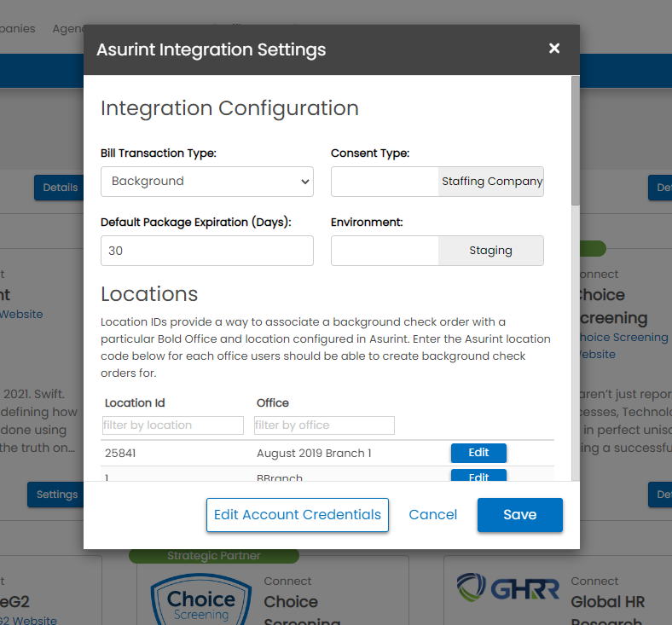Screen dimensions: 672x625
Task: Click the Strategic Partner badge behind dialog
Action: [214, 556]
